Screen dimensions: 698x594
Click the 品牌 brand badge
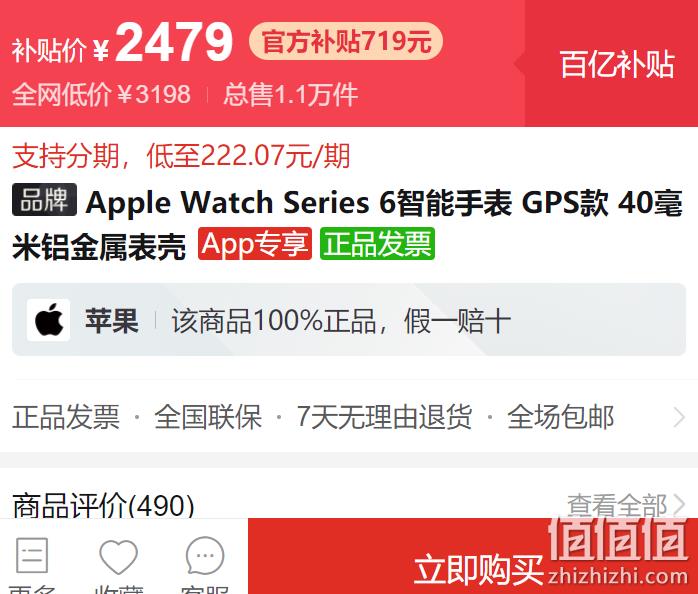pos(45,200)
